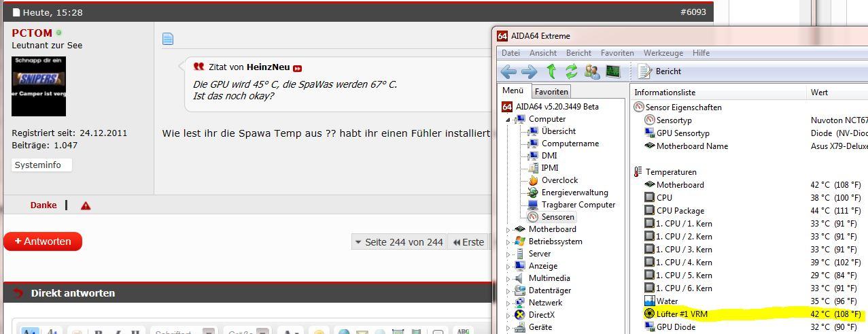The image size is (868, 334).
Task: Click the report post warning icon
Action: [86, 205]
